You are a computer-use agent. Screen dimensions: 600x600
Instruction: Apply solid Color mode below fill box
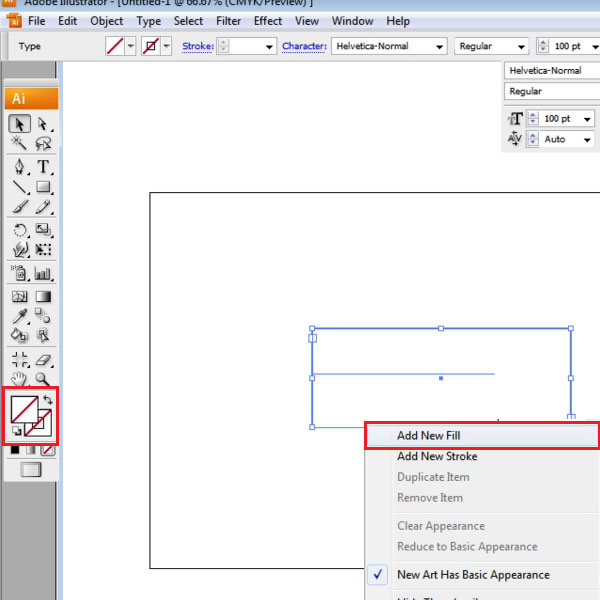[x=15, y=450]
